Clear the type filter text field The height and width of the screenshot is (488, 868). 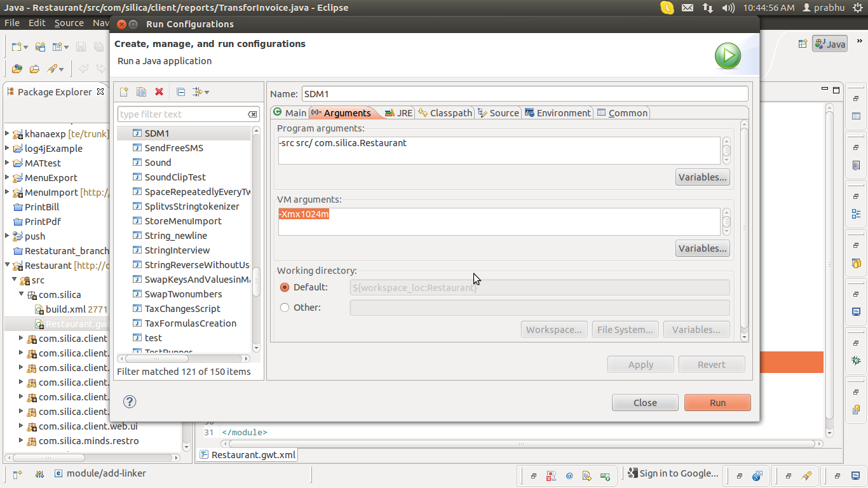(x=252, y=114)
